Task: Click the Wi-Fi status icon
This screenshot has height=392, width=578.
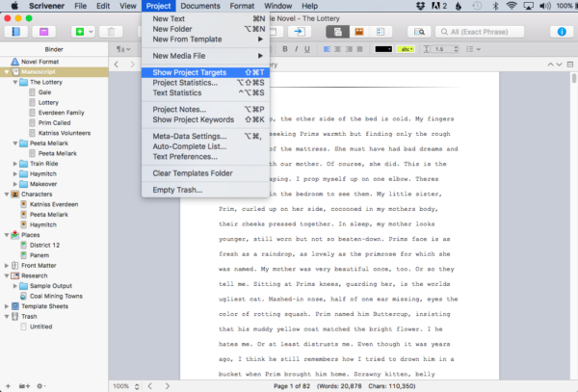Action: tap(512, 6)
